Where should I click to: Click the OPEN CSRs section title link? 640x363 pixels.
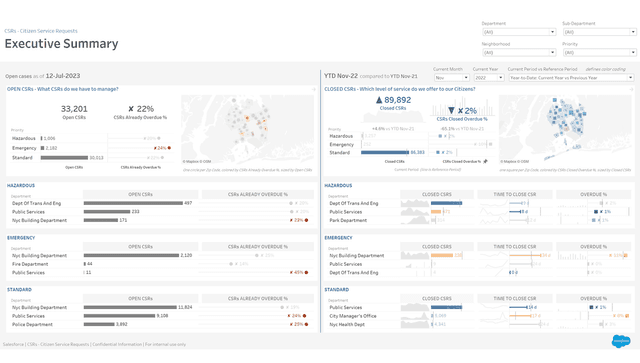[x=62, y=89]
